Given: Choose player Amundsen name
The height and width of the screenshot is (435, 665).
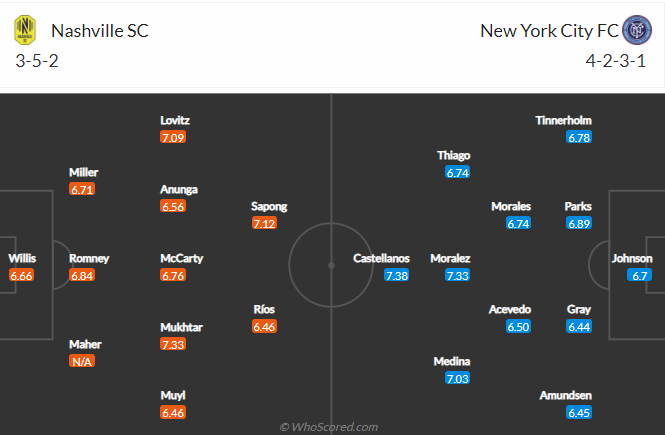Looking at the screenshot, I should tap(565, 396).
